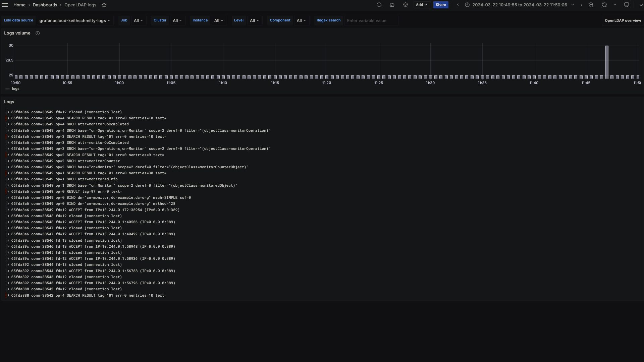Open the Component filter dropdown
The width and height of the screenshot is (644, 362).
pos(301,20)
